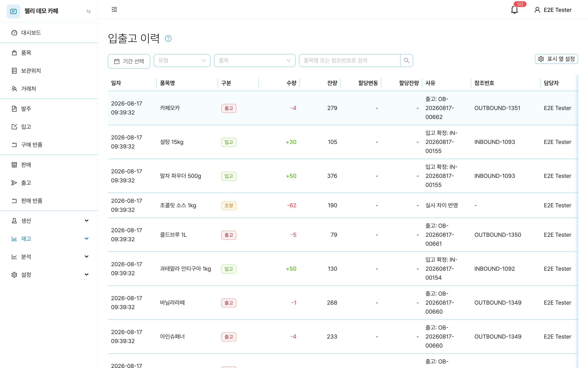Open the 기간 선택 date range picker
This screenshot has width=588, height=368.
tap(129, 61)
